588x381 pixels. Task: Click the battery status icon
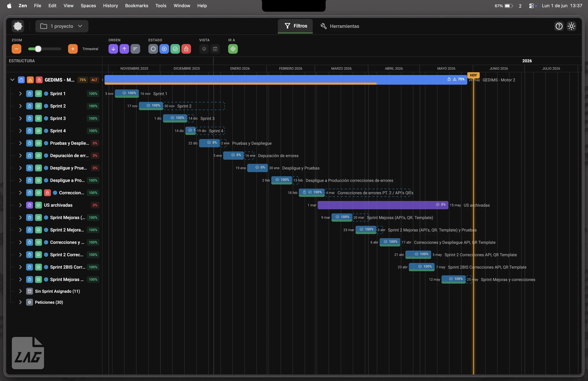click(x=509, y=6)
